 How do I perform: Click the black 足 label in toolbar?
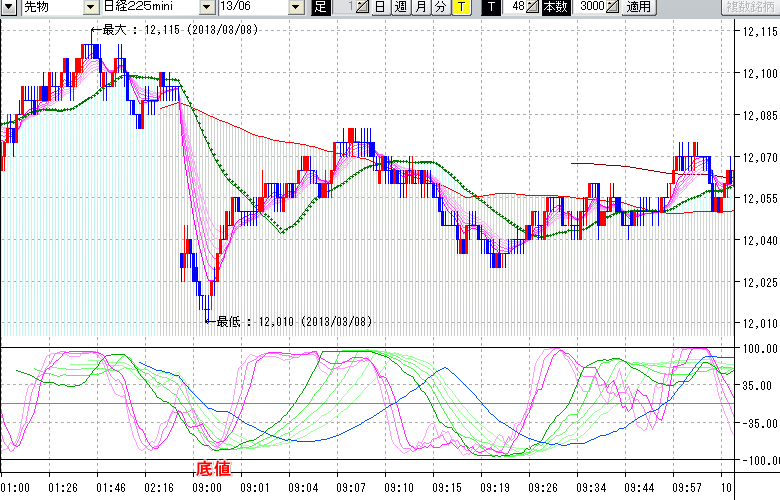[x=320, y=7]
